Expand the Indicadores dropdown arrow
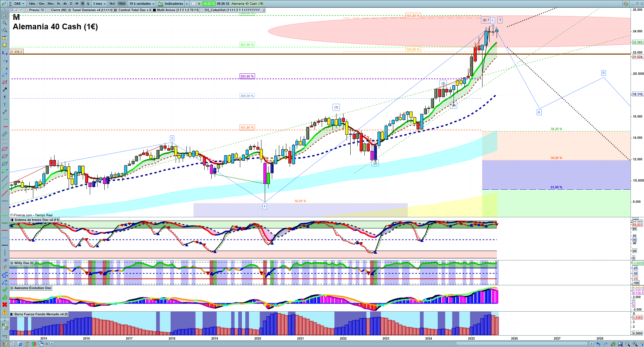The width and height of the screenshot is (644, 347). click(187, 4)
